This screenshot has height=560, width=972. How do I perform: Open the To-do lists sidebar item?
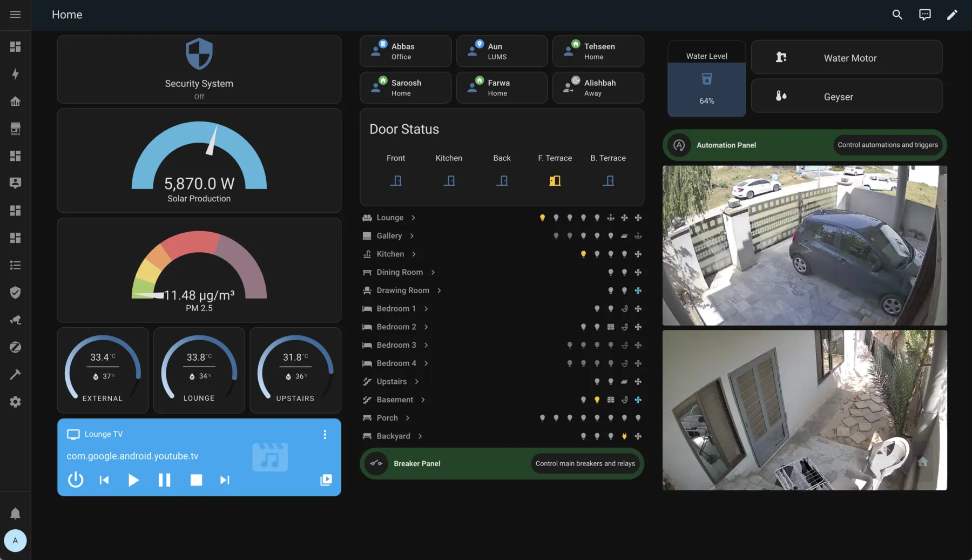[x=15, y=265]
